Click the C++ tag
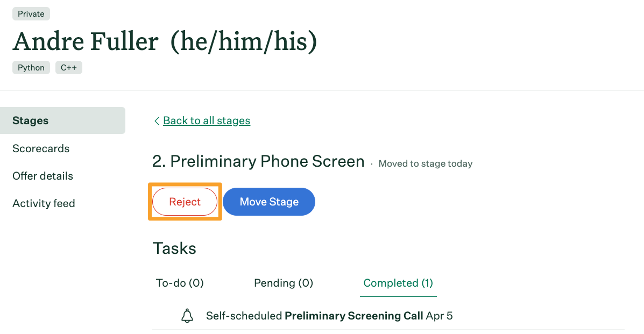The width and height of the screenshot is (644, 334). click(x=68, y=68)
